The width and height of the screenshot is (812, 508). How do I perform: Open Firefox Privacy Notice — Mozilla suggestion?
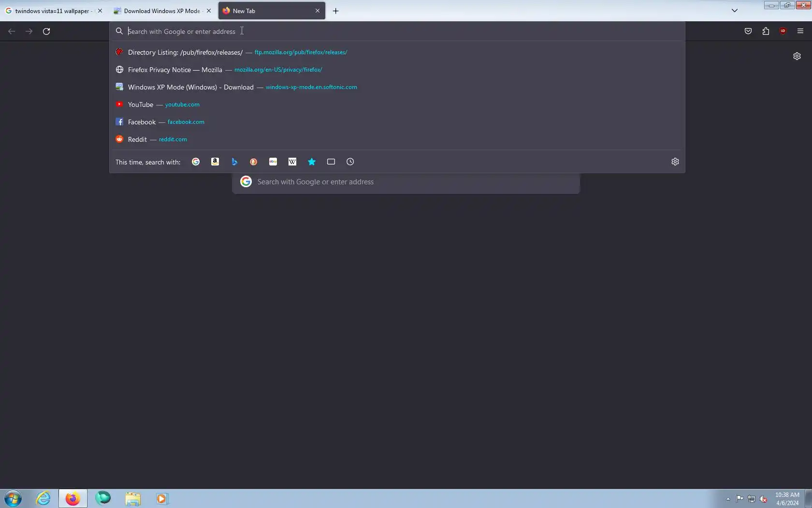pyautogui.click(x=397, y=70)
